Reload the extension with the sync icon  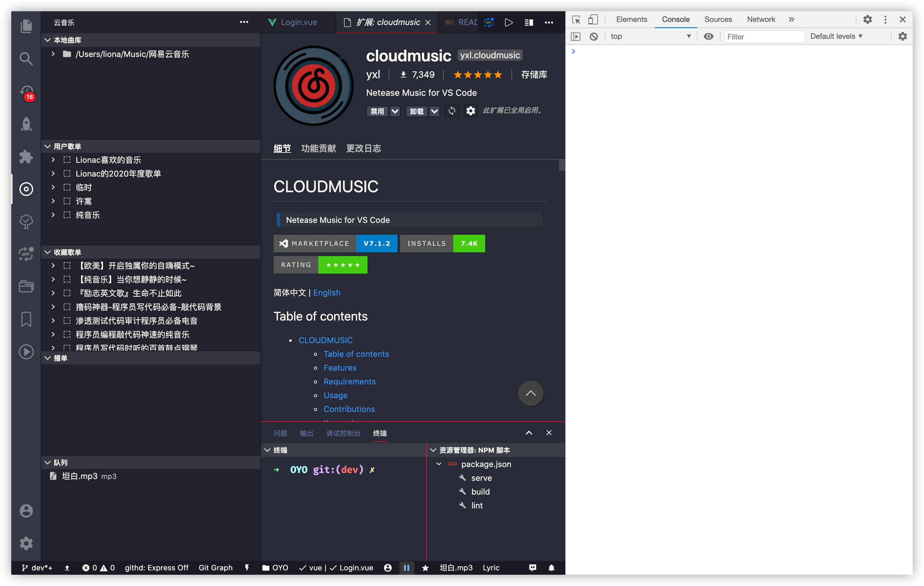[452, 111]
